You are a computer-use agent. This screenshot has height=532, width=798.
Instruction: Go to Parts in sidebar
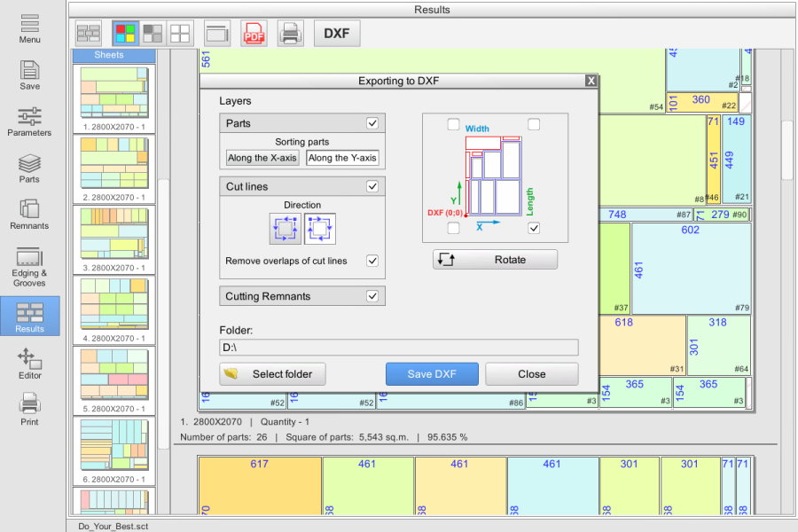point(29,168)
